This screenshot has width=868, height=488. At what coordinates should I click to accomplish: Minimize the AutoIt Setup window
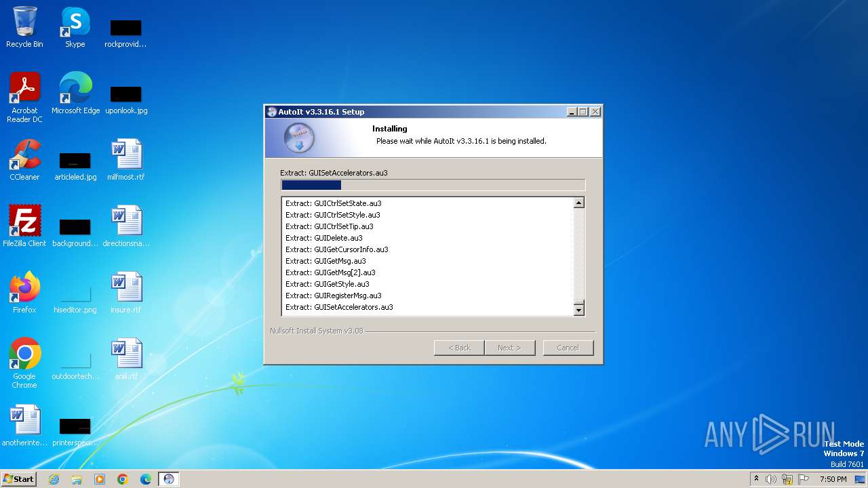click(572, 112)
